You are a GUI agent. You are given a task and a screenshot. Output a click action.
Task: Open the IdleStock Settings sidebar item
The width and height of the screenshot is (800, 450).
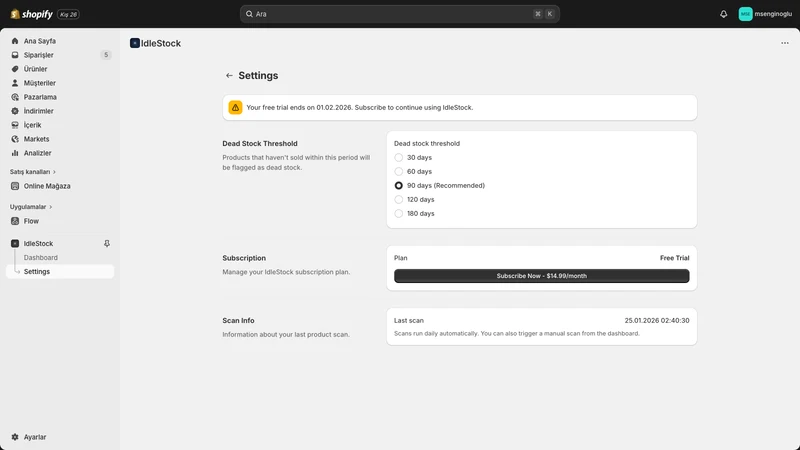coord(60,271)
